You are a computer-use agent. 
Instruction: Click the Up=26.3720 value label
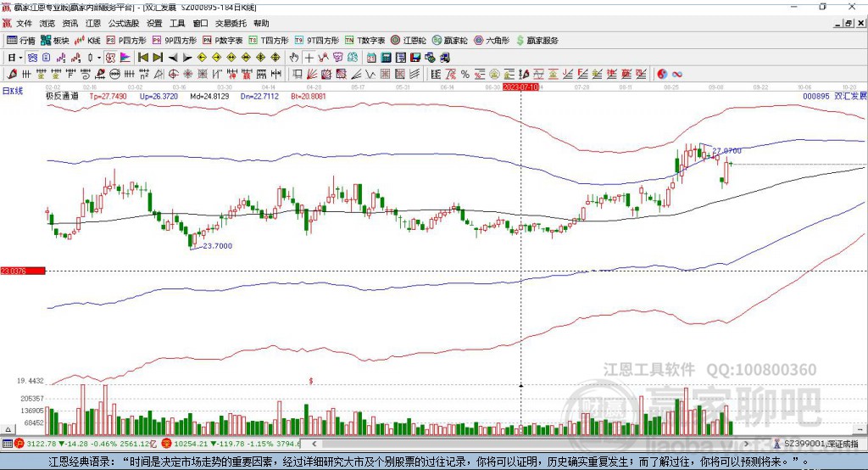click(159, 96)
